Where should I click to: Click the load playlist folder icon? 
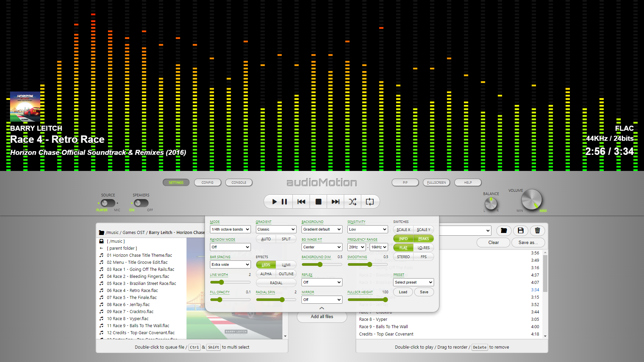(x=503, y=231)
